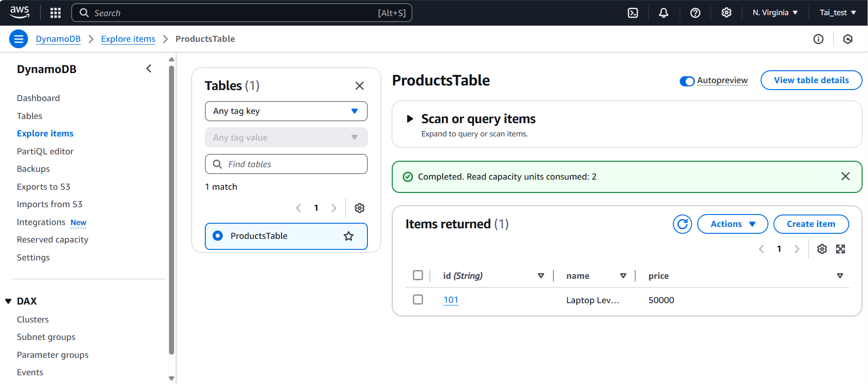
Task: Open the AWS home logo
Action: tap(19, 12)
